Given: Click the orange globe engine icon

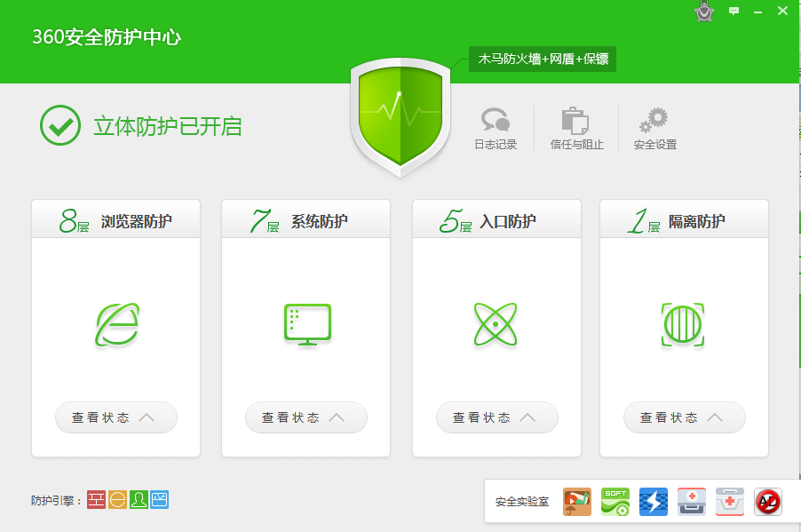Looking at the screenshot, I should click(x=117, y=499).
